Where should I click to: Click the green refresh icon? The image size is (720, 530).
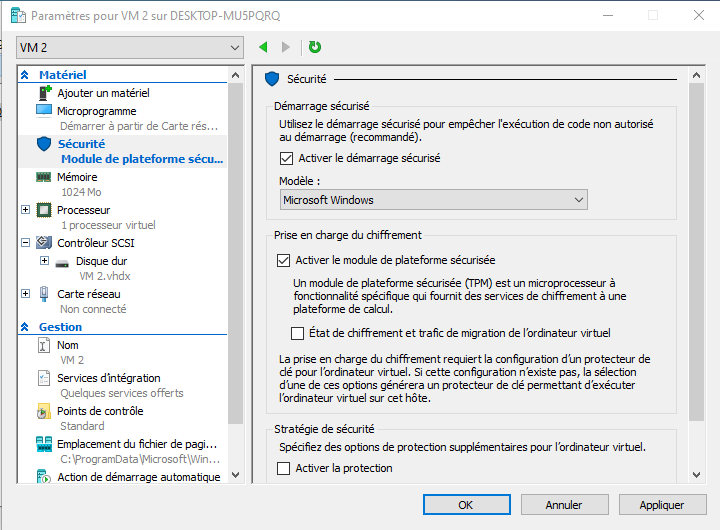pyautogui.click(x=315, y=47)
